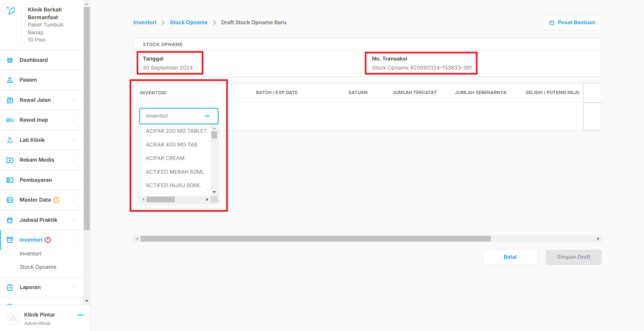Screen dimensions: 644x331
Task: Click the dropdown list scroll up arrow
Action: (214, 128)
